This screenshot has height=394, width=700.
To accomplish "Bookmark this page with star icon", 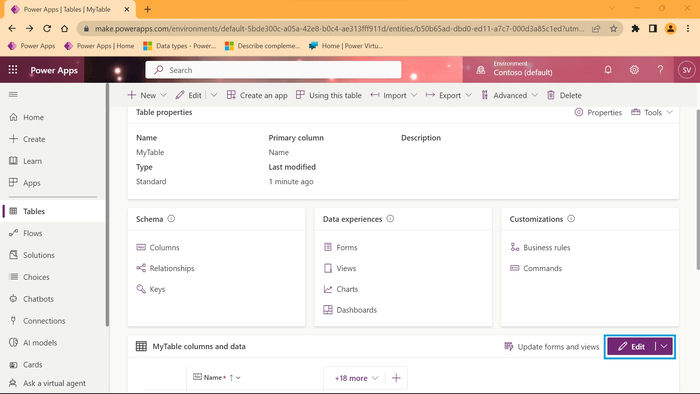I will click(614, 29).
